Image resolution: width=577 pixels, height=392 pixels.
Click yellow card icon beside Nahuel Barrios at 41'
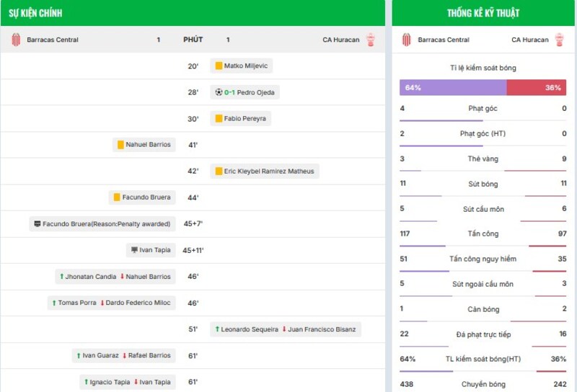[x=120, y=145]
